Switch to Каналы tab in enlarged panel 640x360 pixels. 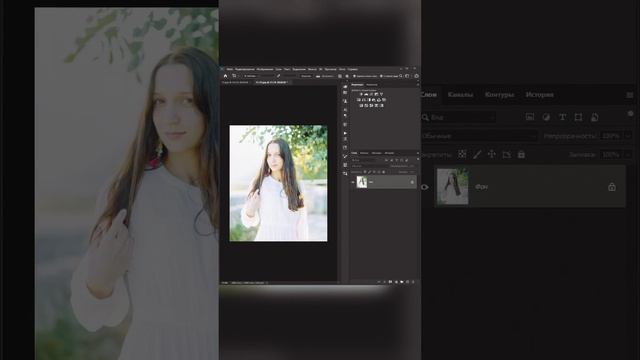(x=460, y=95)
